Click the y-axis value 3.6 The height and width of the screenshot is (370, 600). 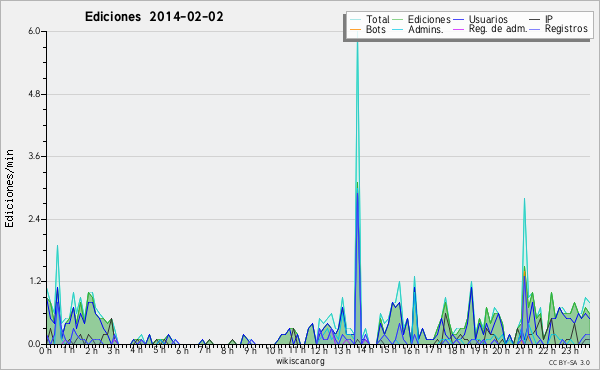click(34, 156)
